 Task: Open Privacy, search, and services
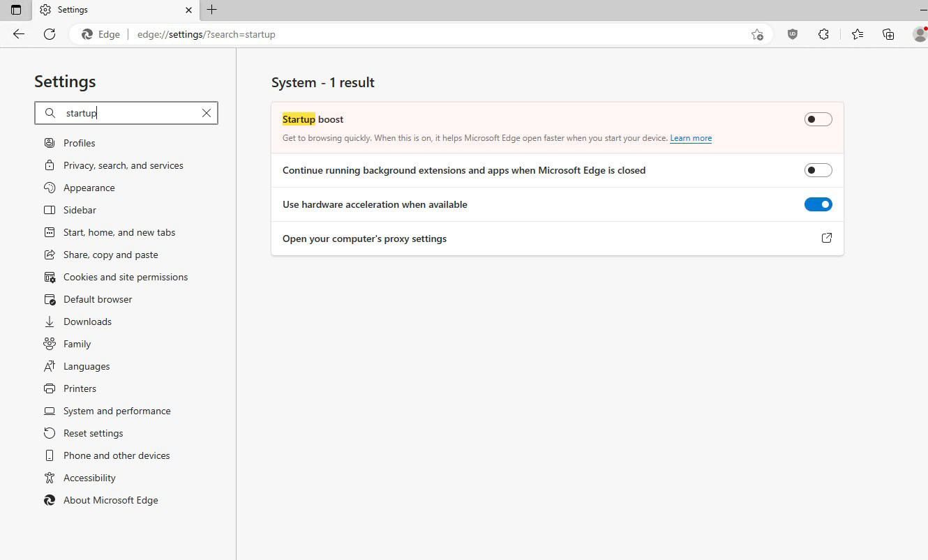point(124,165)
